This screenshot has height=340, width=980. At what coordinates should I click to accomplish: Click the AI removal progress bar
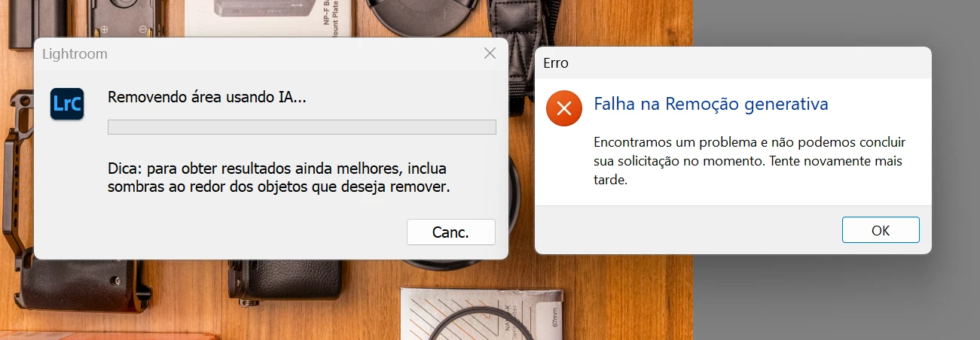(302, 126)
